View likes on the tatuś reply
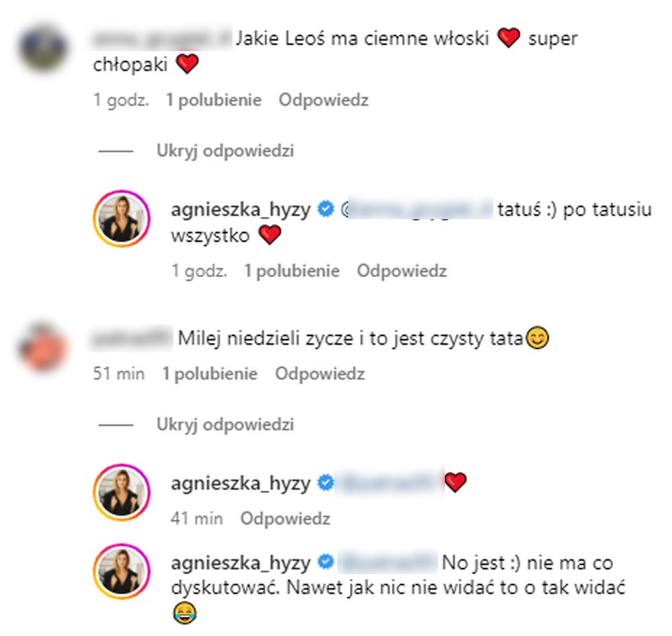Image resolution: width=672 pixels, height=636 pixels. pyautogui.click(x=292, y=271)
